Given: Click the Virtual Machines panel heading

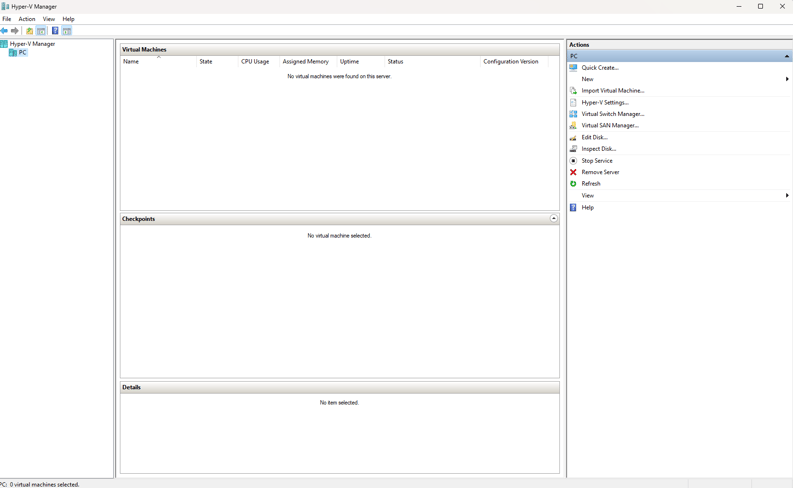Looking at the screenshot, I should [144, 50].
